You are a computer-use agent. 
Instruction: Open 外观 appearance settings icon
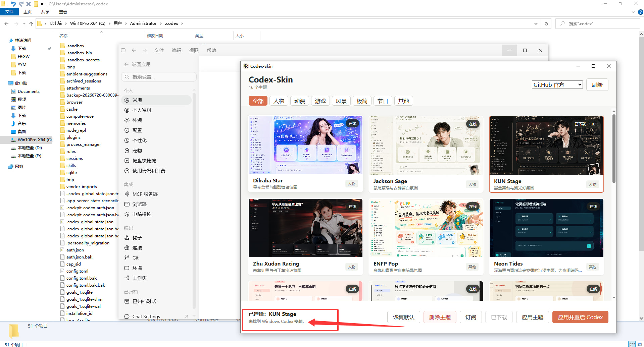(127, 120)
